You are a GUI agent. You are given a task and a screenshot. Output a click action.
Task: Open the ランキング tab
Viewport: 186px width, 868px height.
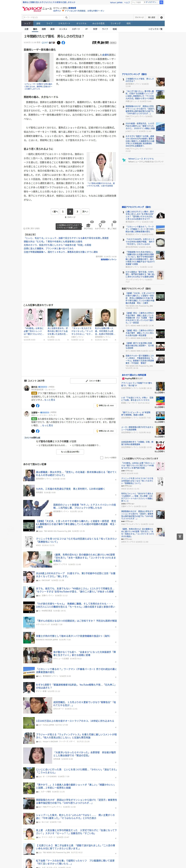coord(115,23)
